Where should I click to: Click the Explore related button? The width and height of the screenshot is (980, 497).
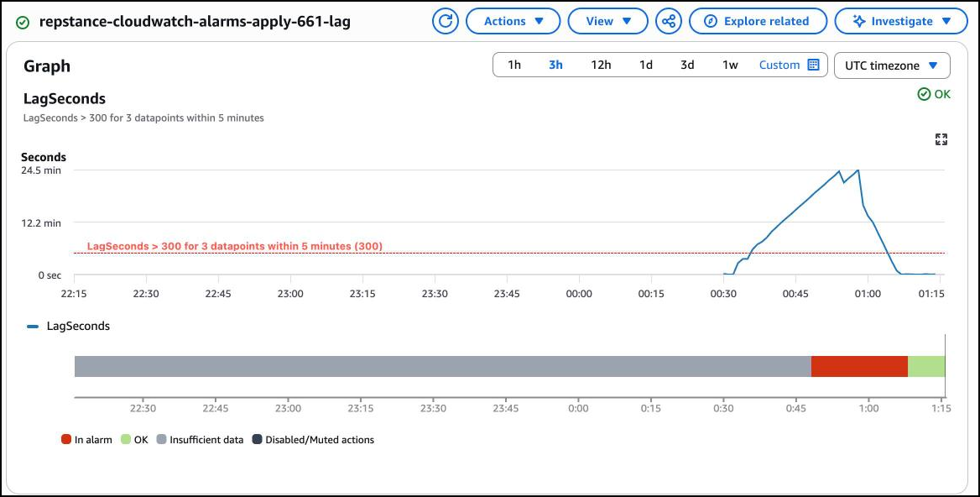758,21
